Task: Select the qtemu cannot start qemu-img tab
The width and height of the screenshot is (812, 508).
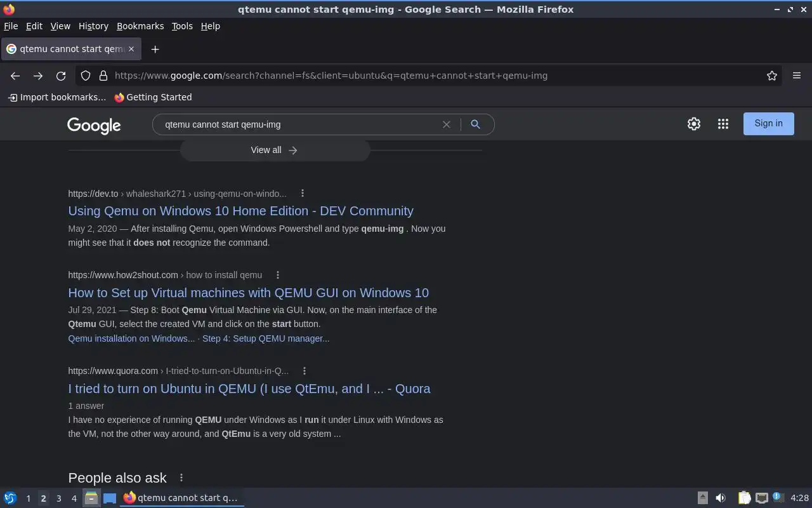Action: pyautogui.click(x=71, y=49)
